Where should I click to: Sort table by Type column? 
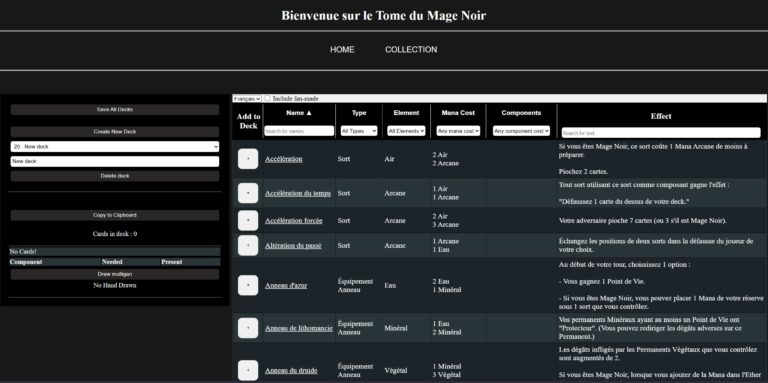point(359,113)
